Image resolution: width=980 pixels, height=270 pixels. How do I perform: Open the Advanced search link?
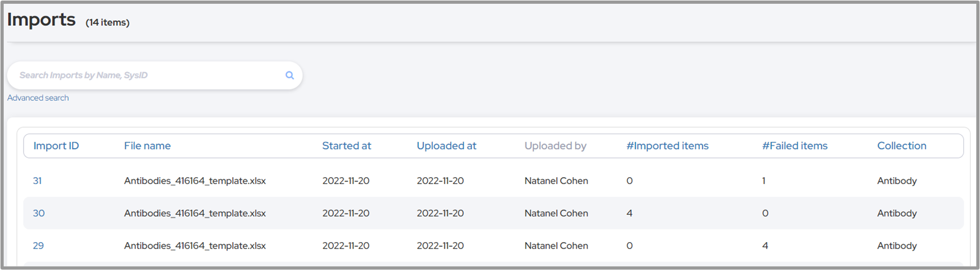[38, 98]
